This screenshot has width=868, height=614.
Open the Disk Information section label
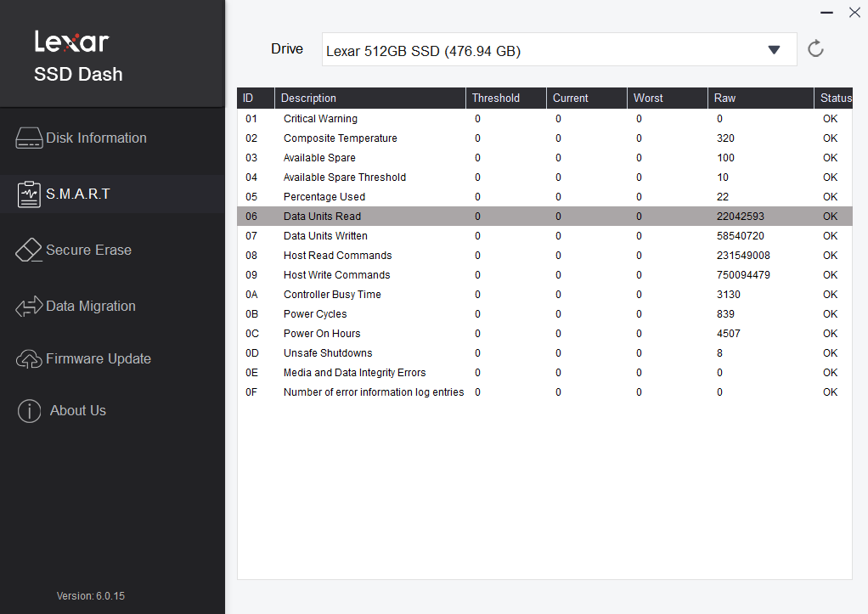[x=96, y=138]
